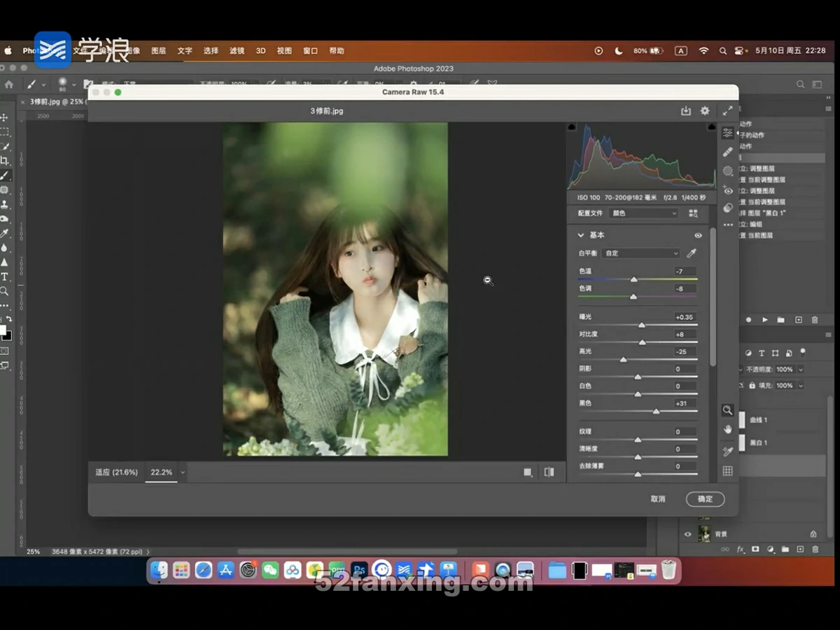Select the Hand tool in Camera Raw
The height and width of the screenshot is (630, 840).
pos(728,429)
